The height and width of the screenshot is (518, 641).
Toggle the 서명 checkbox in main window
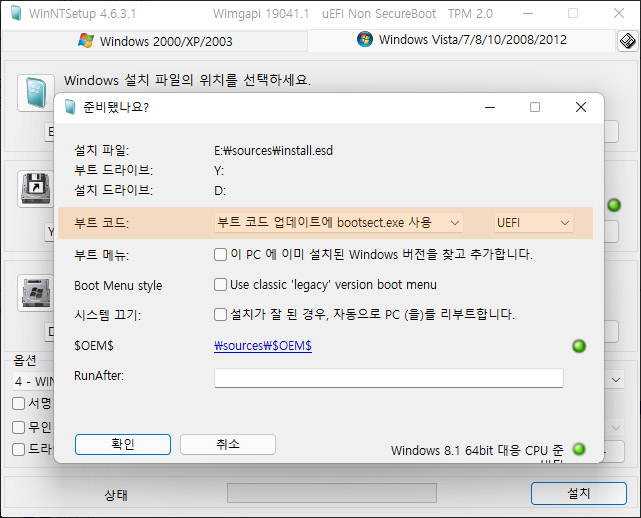click(x=18, y=404)
